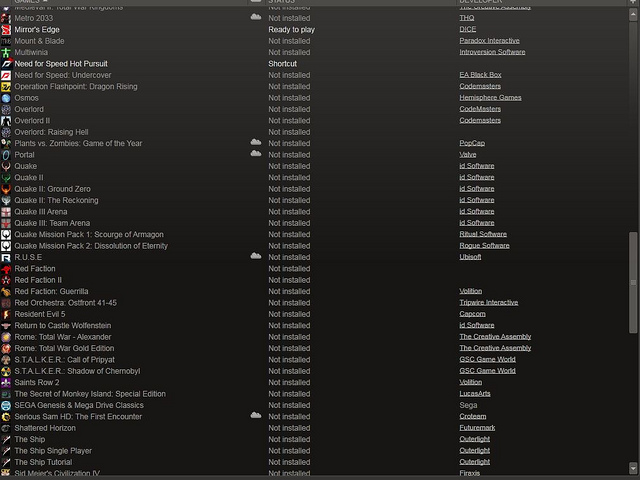
Task: Click the cloud icon beside Plants vs. Zombies
Action: point(256,142)
